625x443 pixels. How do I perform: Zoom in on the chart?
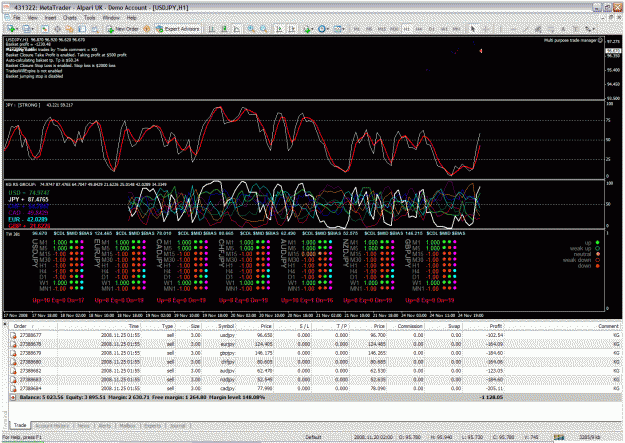[251, 29]
